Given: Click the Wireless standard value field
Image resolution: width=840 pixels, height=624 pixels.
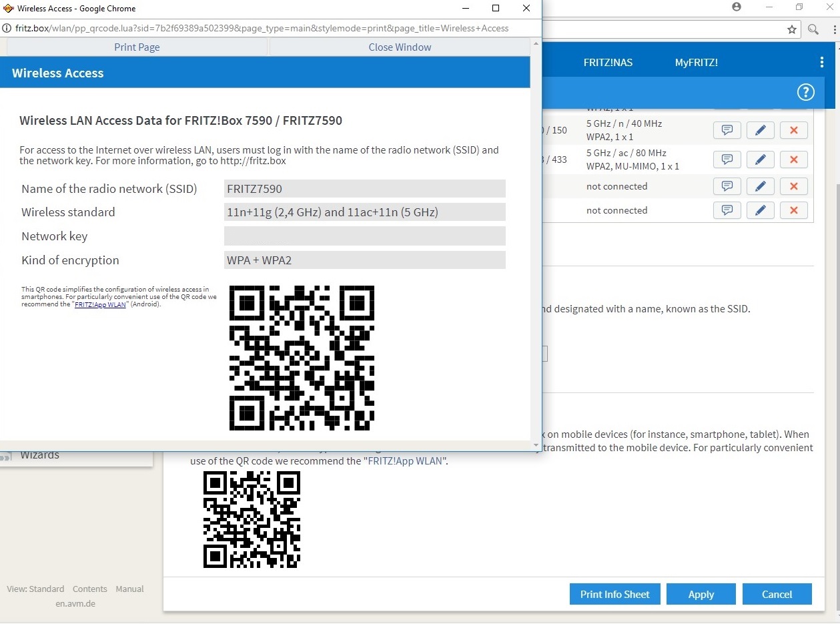Looking at the screenshot, I should (365, 212).
